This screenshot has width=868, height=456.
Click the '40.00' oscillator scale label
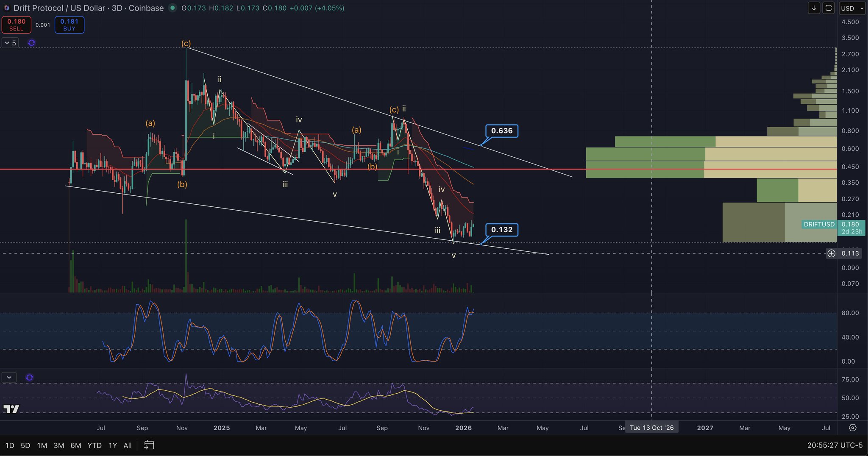850,337
